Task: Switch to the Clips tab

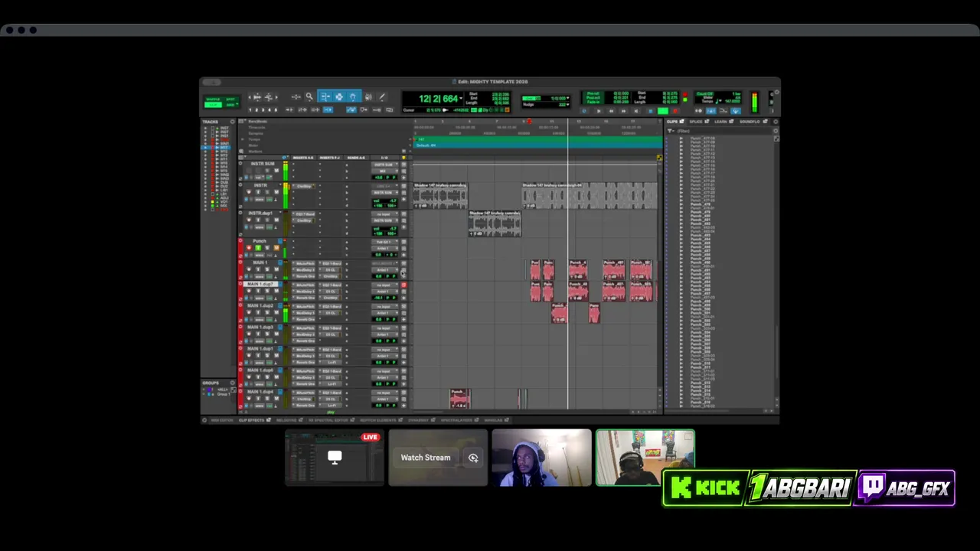Action: coord(671,122)
